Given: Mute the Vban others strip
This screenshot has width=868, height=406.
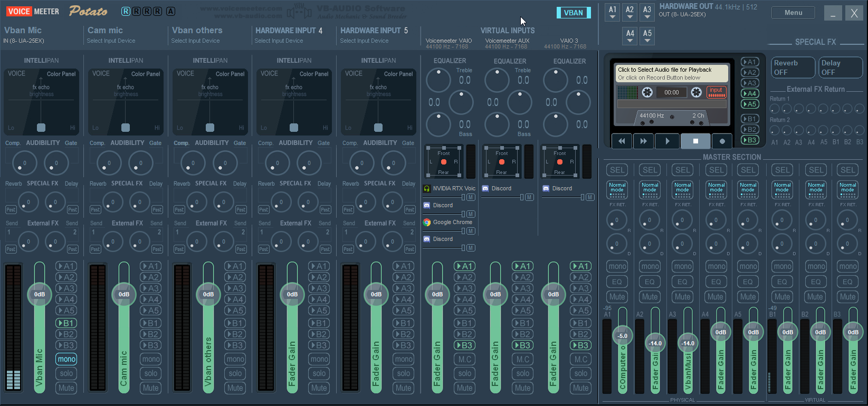Looking at the screenshot, I should pyautogui.click(x=235, y=388).
